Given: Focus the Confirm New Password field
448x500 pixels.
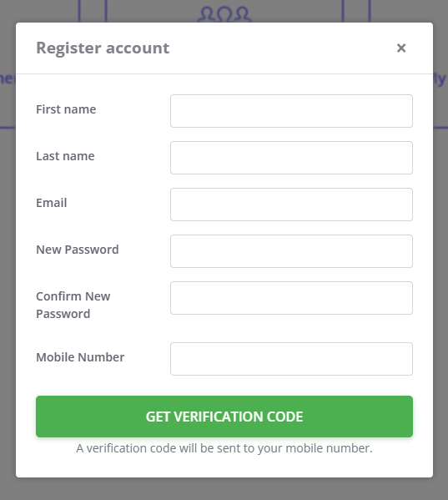Looking at the screenshot, I should coord(291,298).
